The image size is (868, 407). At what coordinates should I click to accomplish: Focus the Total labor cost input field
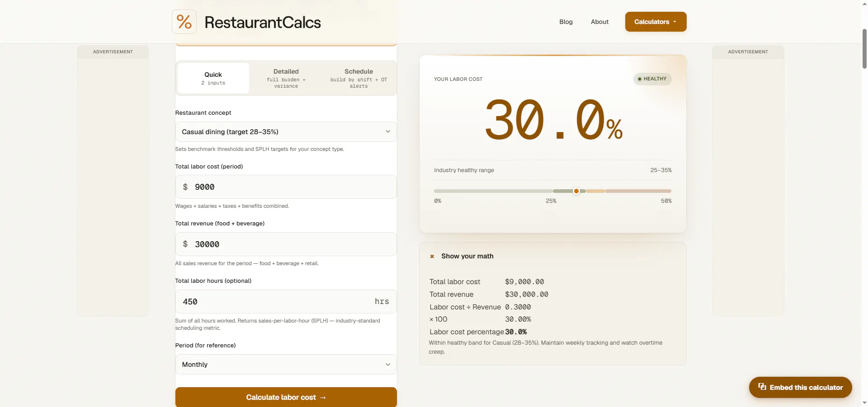(x=286, y=187)
